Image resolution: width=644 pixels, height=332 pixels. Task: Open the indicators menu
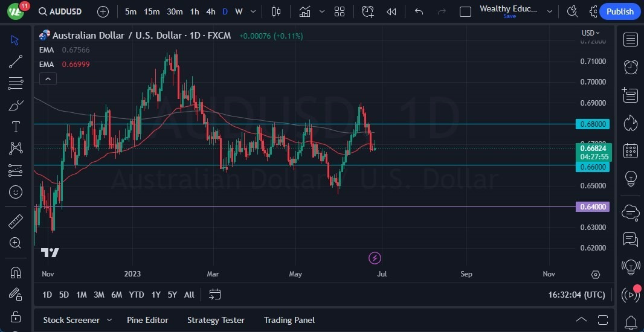click(304, 12)
